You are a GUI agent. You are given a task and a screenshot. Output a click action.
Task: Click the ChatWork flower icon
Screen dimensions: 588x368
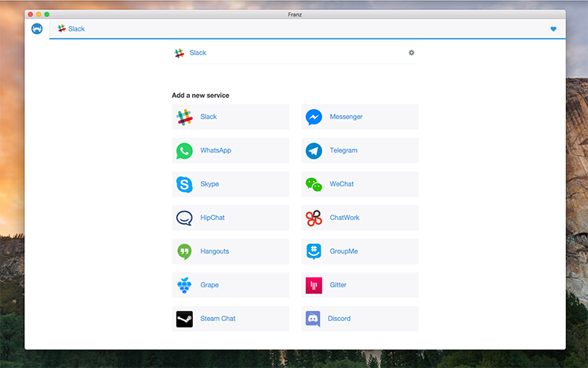click(x=314, y=218)
